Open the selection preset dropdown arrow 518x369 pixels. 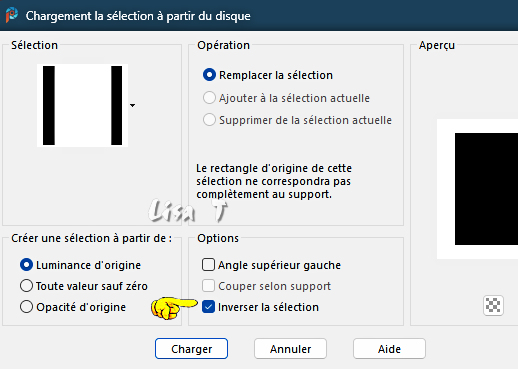[132, 105]
